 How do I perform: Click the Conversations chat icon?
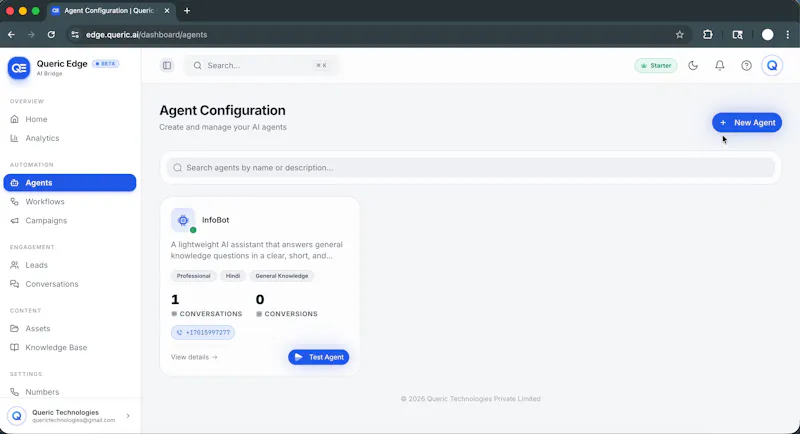coord(14,284)
